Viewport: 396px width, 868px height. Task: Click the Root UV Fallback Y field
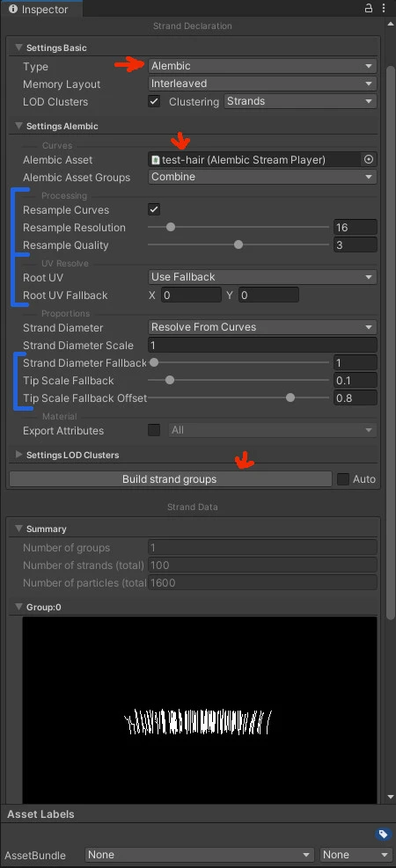coord(268,295)
